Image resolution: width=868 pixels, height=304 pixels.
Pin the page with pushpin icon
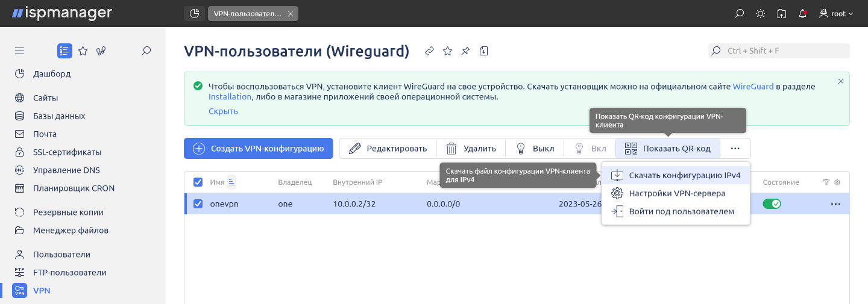tap(465, 51)
